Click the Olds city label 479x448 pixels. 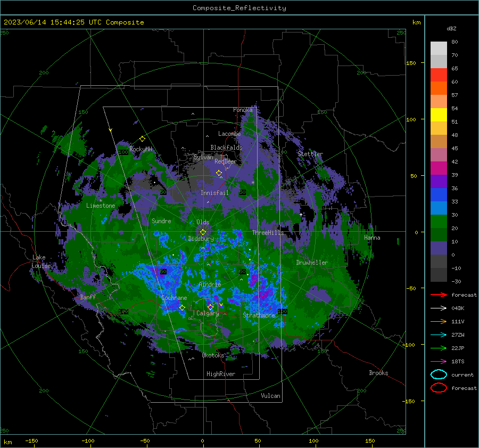click(203, 222)
